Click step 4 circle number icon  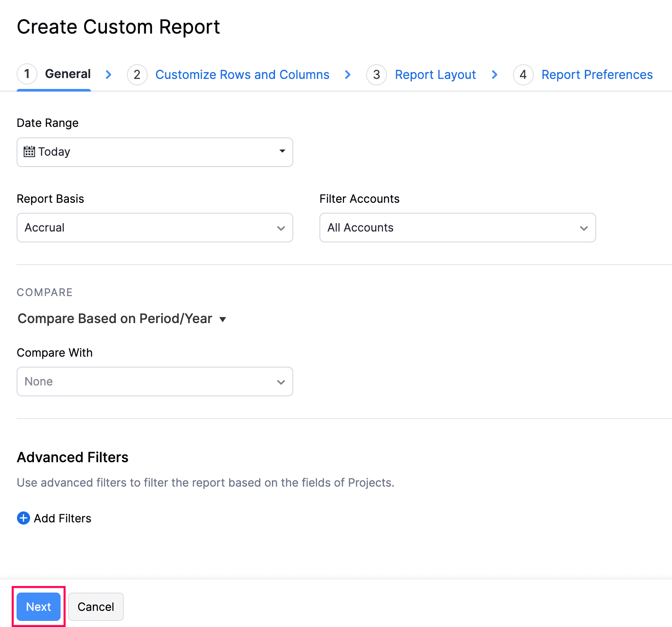coord(523,75)
